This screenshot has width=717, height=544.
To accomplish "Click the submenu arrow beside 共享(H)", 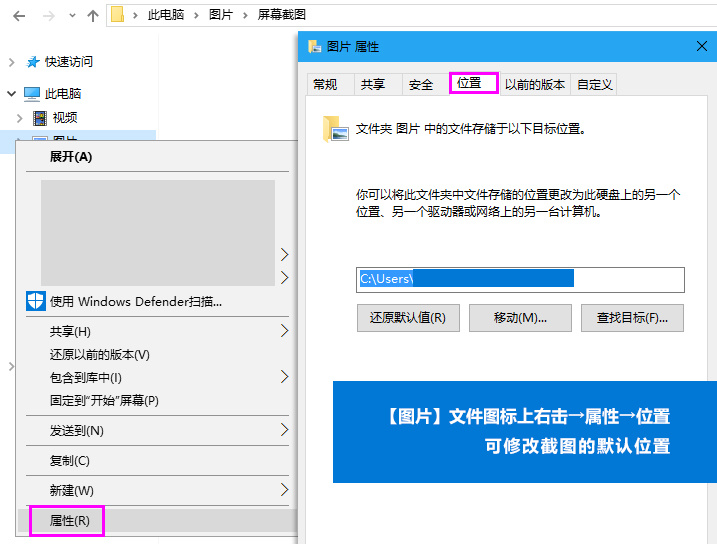I will point(284,331).
